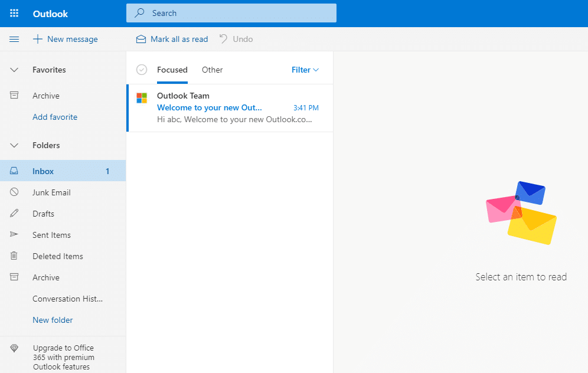Compose a New message
588x373 pixels.
pyautogui.click(x=66, y=39)
